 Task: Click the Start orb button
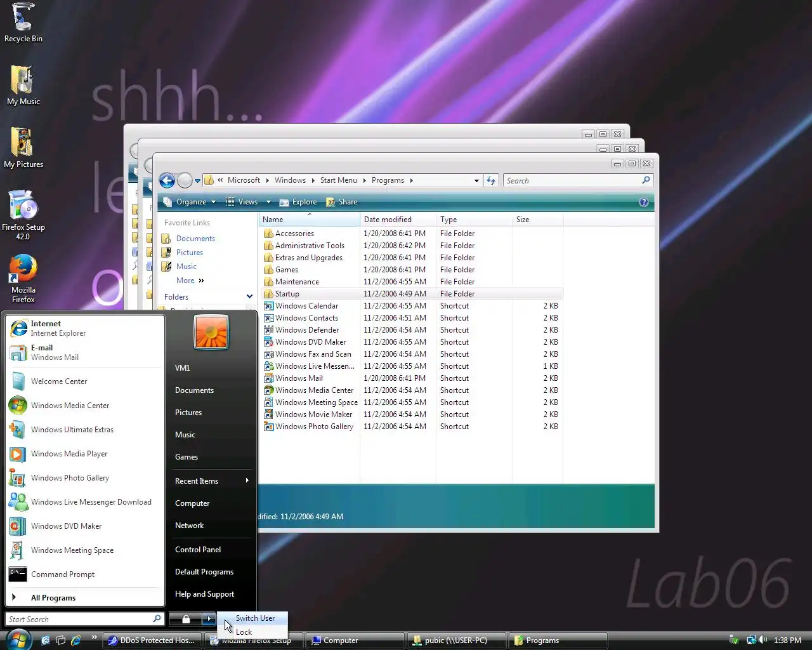[18, 640]
